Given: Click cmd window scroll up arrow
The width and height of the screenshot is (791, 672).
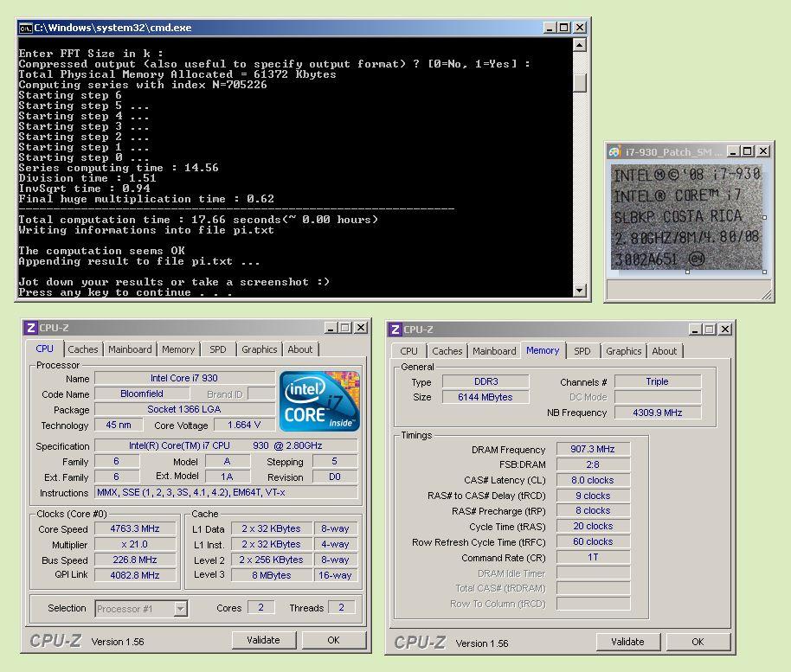Looking at the screenshot, I should coord(580,45).
